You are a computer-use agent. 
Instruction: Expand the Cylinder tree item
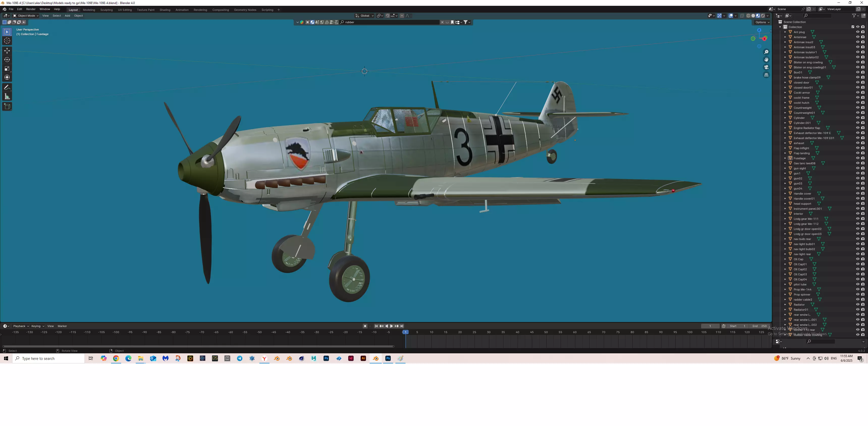(x=785, y=118)
